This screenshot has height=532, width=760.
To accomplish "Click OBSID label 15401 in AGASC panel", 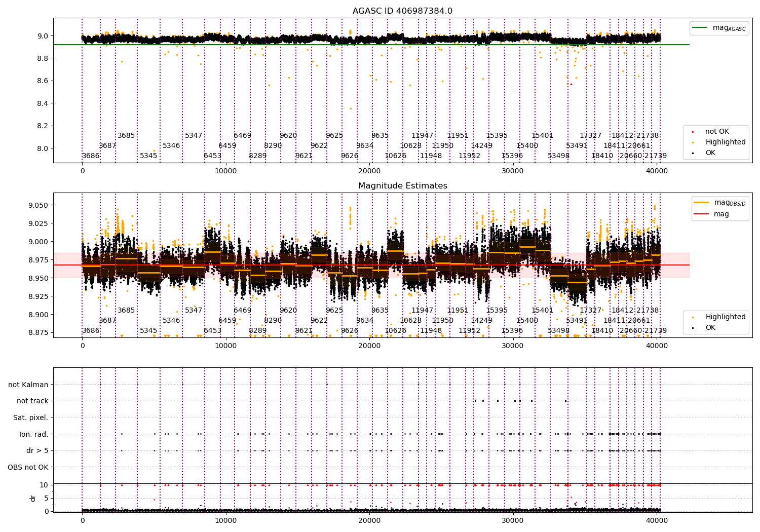I will tap(542, 135).
